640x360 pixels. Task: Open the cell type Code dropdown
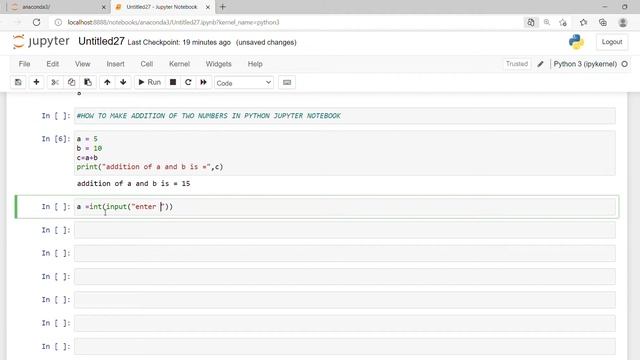pos(244,83)
